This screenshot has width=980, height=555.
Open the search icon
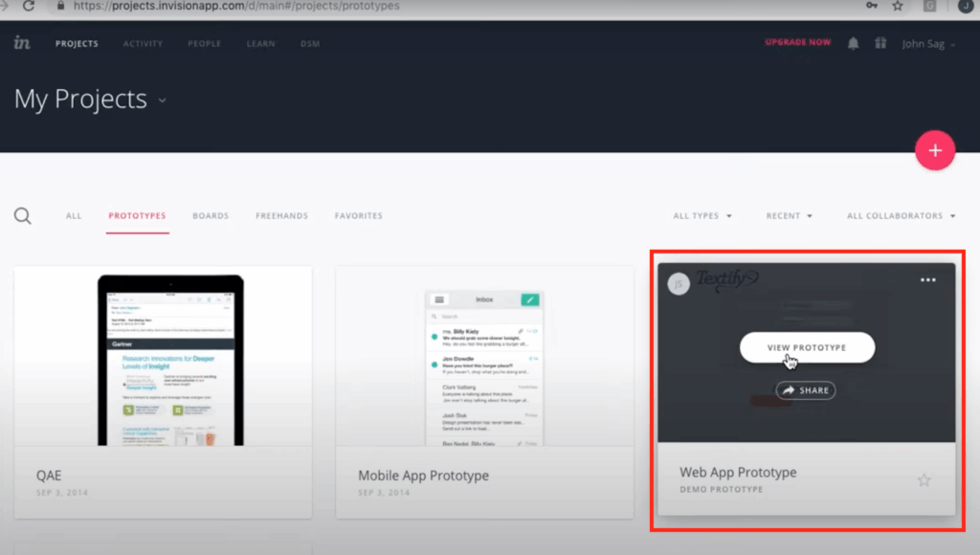(22, 215)
